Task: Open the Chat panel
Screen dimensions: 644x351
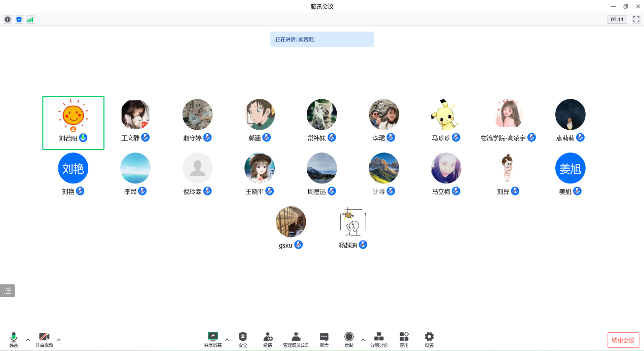Action: tap(324, 339)
